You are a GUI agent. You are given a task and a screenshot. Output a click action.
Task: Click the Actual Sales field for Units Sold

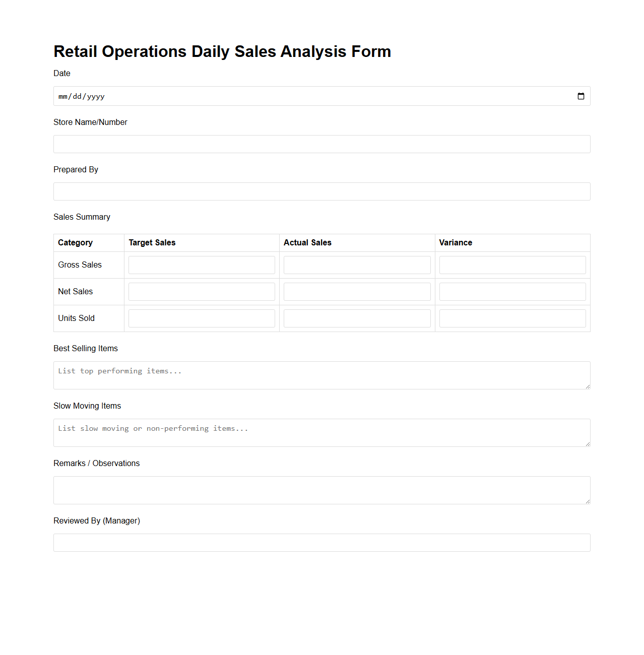coord(357,318)
